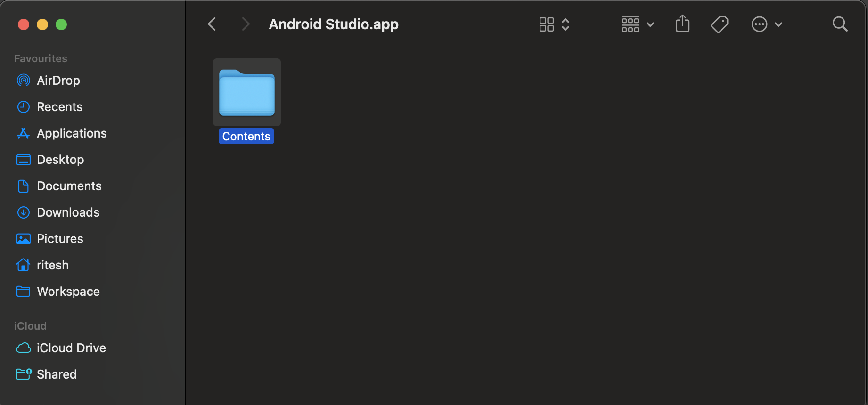
Task: Open the Workspace sidebar folder
Action: coord(68,292)
